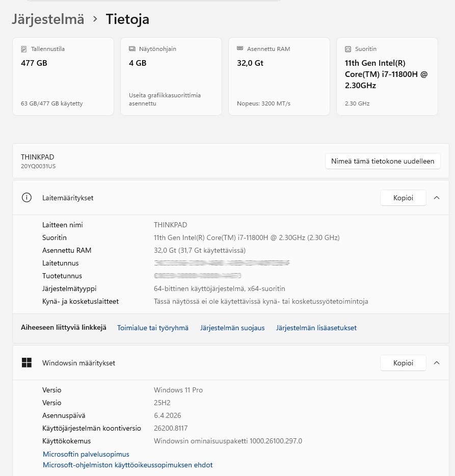
Task: Open the Tallennustila 477 GB card
Action: [63, 76]
